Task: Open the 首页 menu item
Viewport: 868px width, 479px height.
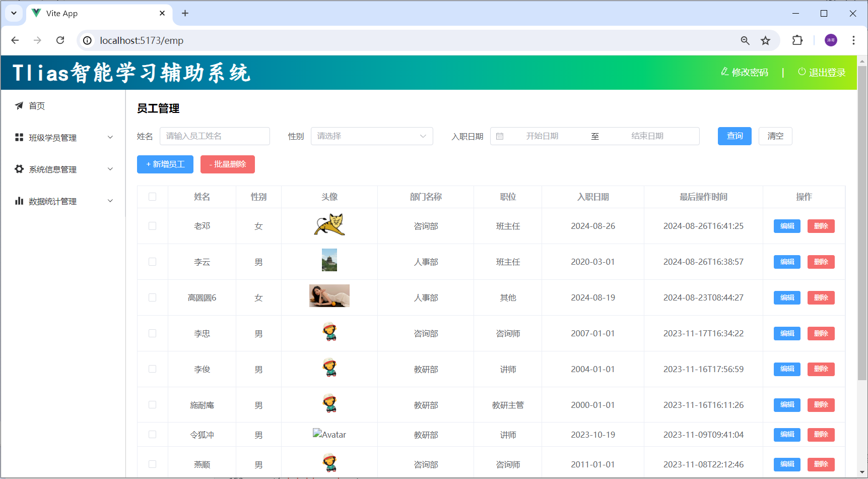Action: coord(37,106)
